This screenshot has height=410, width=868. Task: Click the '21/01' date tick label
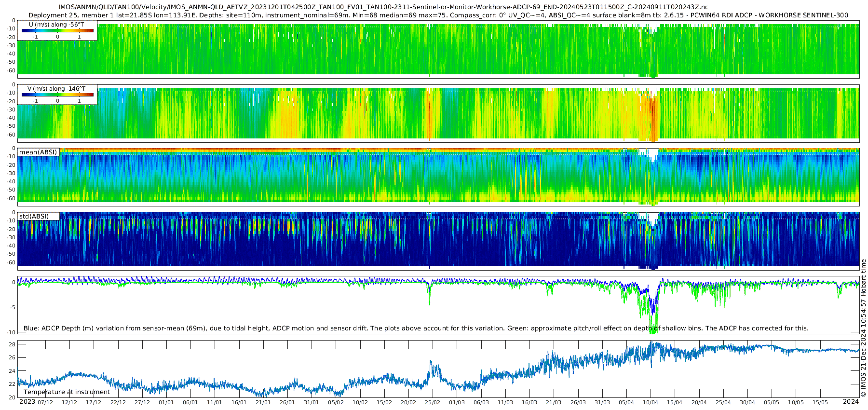263,403
